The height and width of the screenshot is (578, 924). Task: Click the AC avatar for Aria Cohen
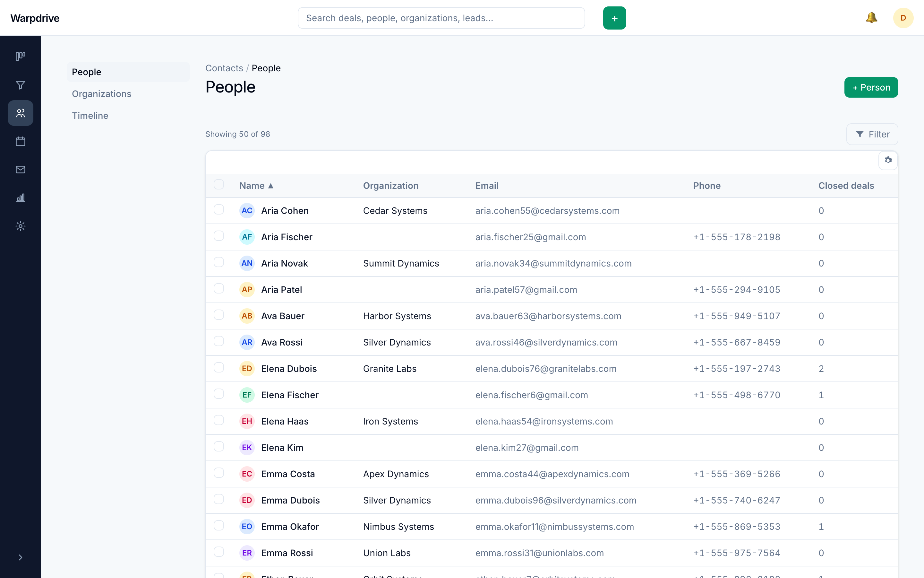tap(247, 211)
